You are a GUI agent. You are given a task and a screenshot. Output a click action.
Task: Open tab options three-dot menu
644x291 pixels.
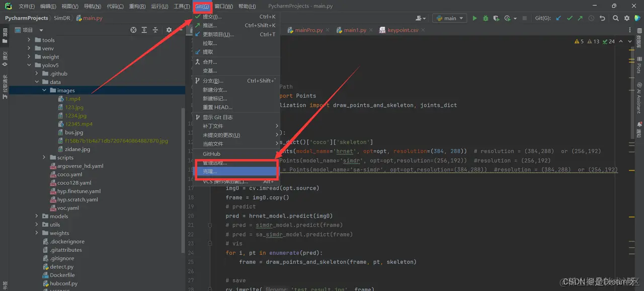630,30
